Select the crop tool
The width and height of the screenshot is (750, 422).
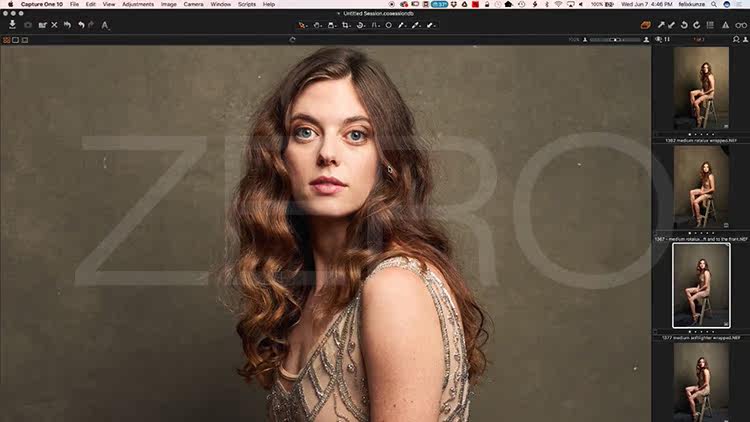[346, 25]
